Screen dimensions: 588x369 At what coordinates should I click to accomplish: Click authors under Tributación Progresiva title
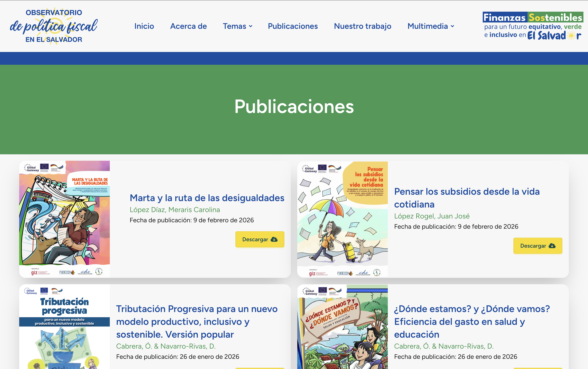click(x=166, y=346)
